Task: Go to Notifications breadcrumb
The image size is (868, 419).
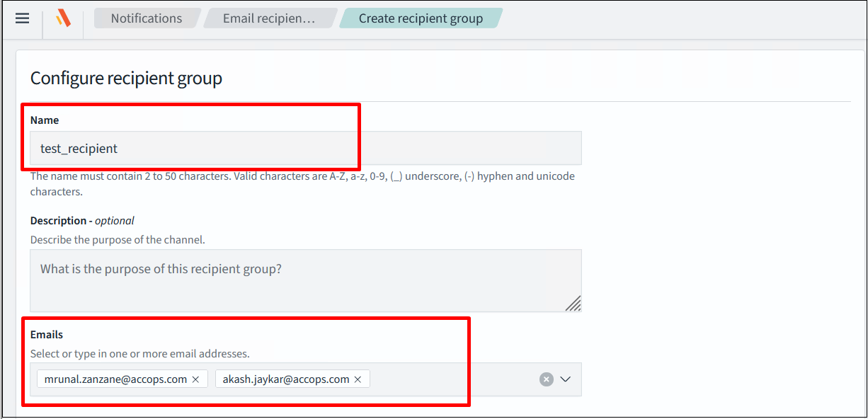Action: click(x=146, y=18)
